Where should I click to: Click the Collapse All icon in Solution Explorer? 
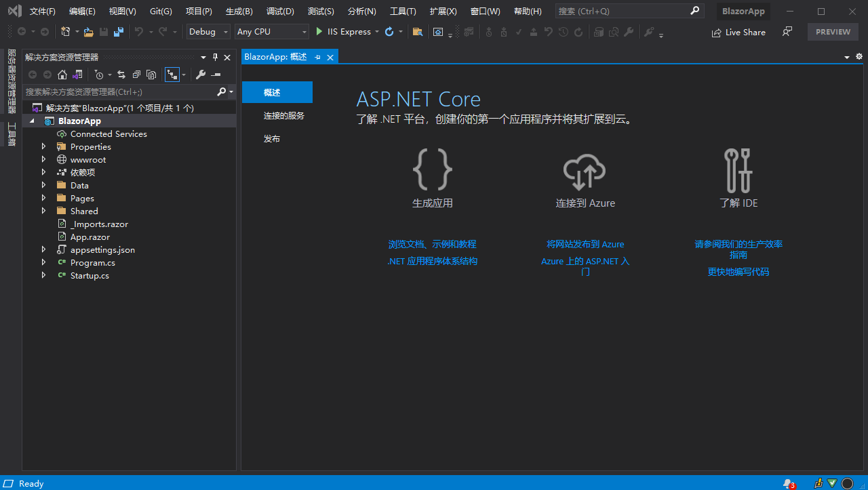(x=136, y=75)
